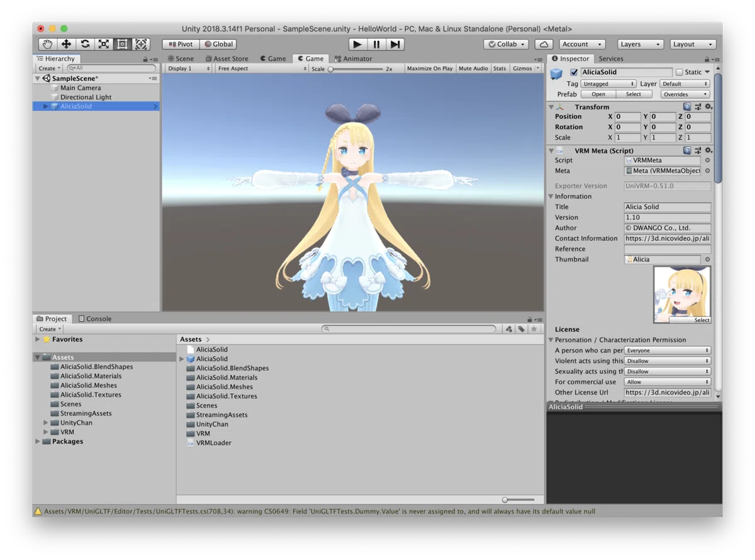This screenshot has height=560, width=755.
Task: Click the Play button
Action: click(357, 44)
